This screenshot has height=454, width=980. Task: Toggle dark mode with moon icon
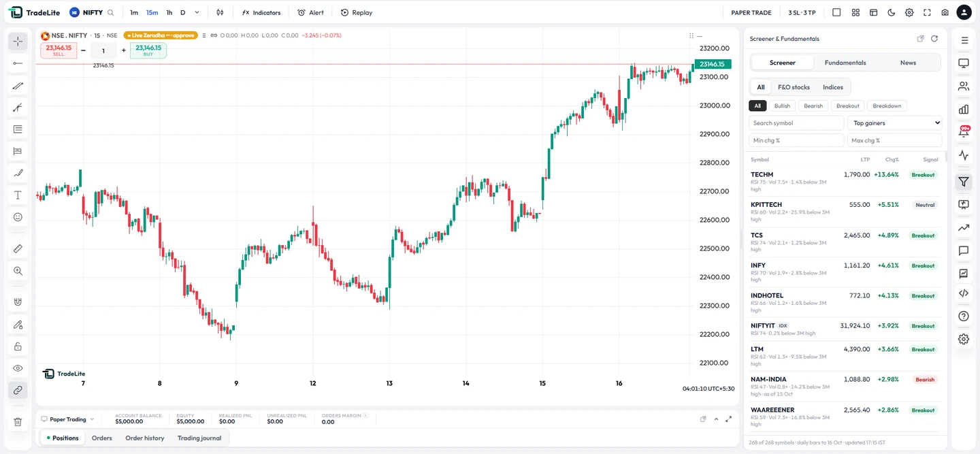coord(892,12)
